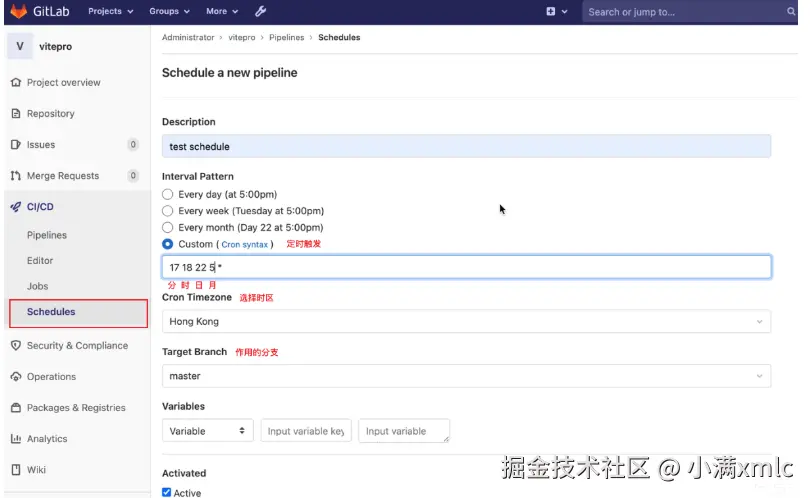
Task: Click the CI/CD rocket icon
Action: [x=16, y=207]
